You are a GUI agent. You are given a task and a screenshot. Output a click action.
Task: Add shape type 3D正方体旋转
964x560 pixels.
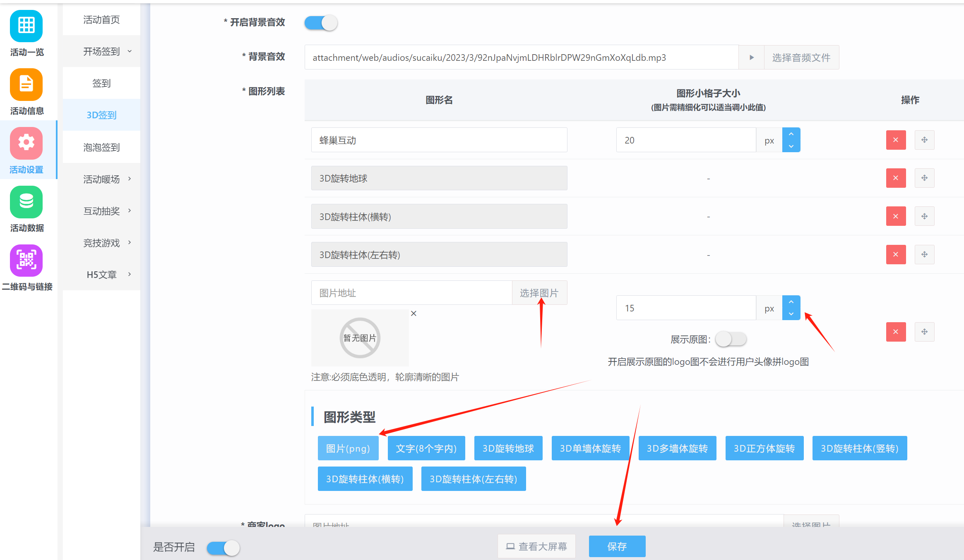click(x=764, y=448)
